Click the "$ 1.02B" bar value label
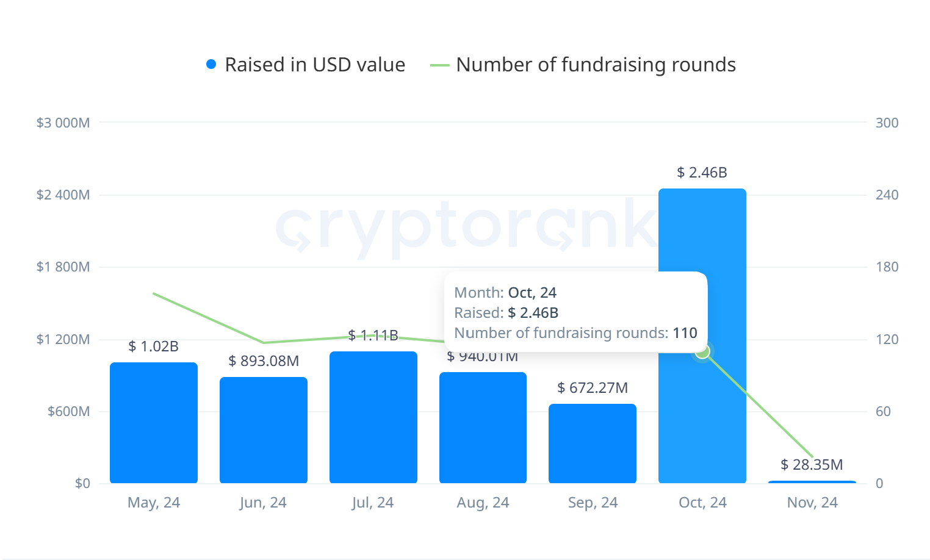 point(154,346)
